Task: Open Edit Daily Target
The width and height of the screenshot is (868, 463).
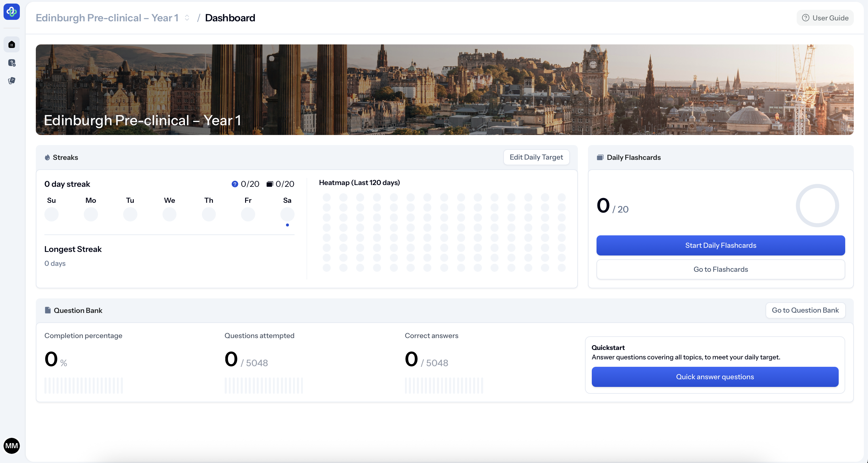Action: pos(536,157)
